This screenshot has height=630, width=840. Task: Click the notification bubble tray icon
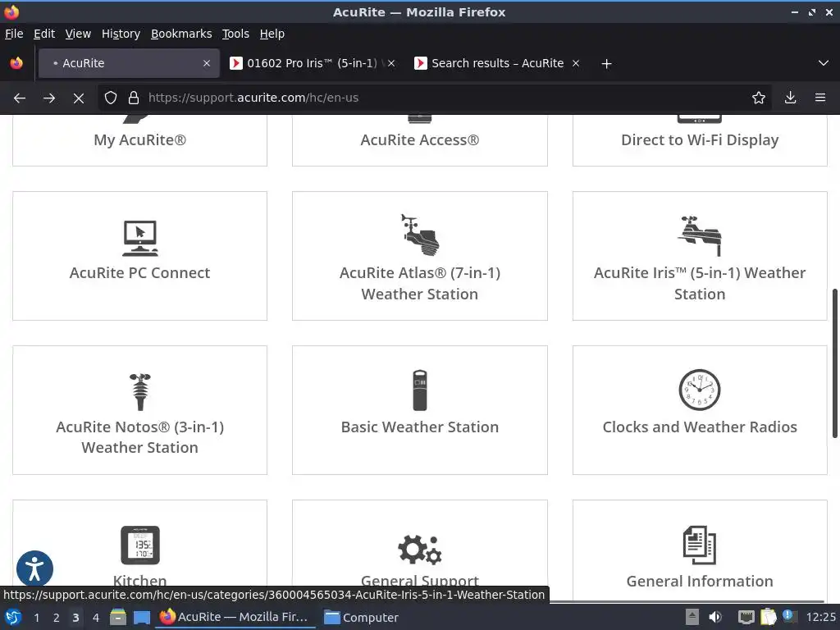788,616
